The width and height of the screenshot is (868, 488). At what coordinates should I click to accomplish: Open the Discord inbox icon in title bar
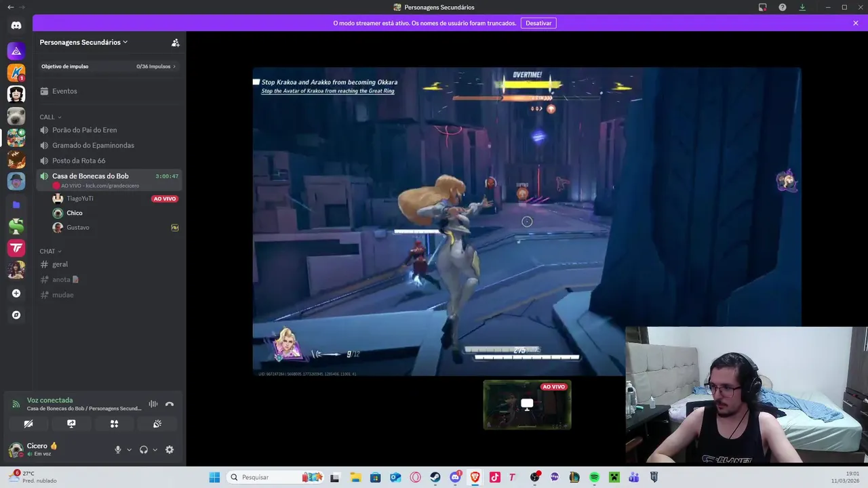coord(762,7)
